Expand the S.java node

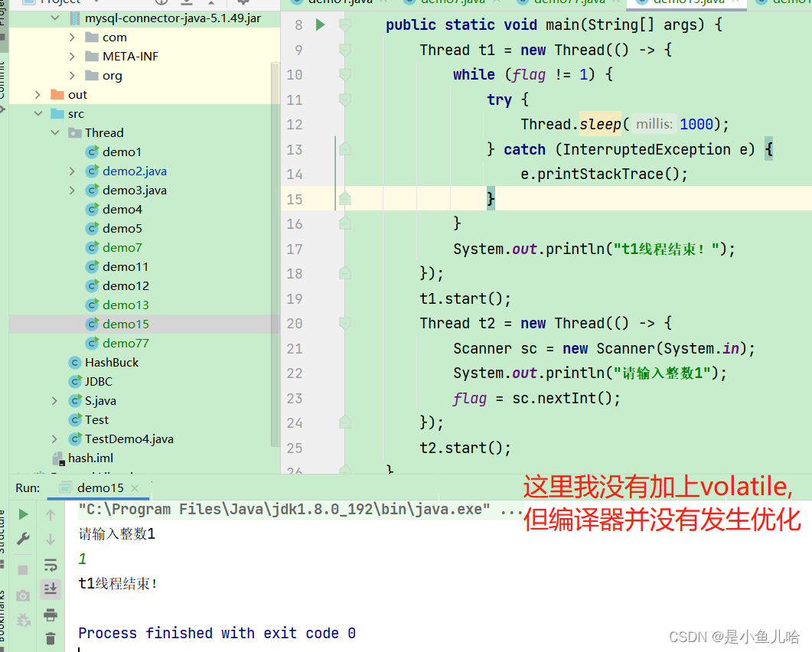click(55, 400)
